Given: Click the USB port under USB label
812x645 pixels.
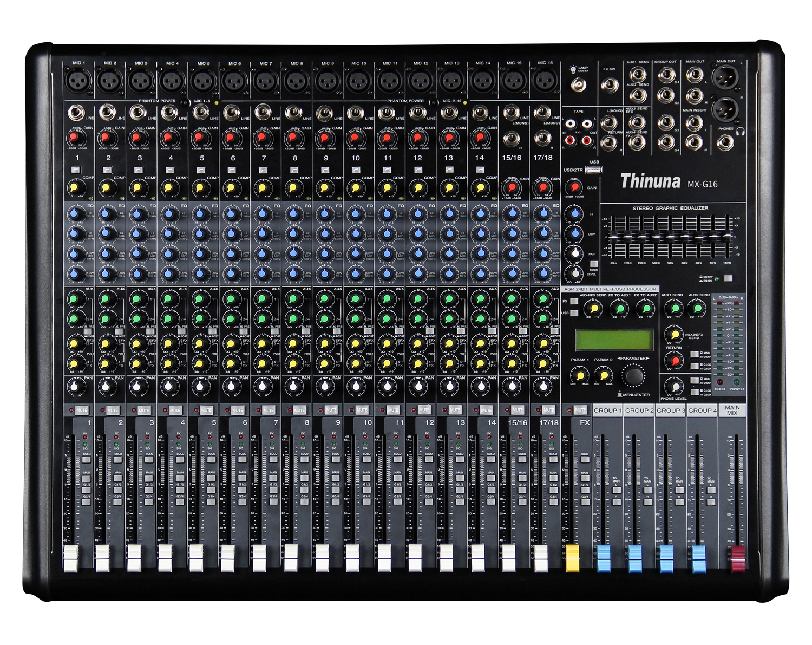Looking at the screenshot, I should (594, 170).
